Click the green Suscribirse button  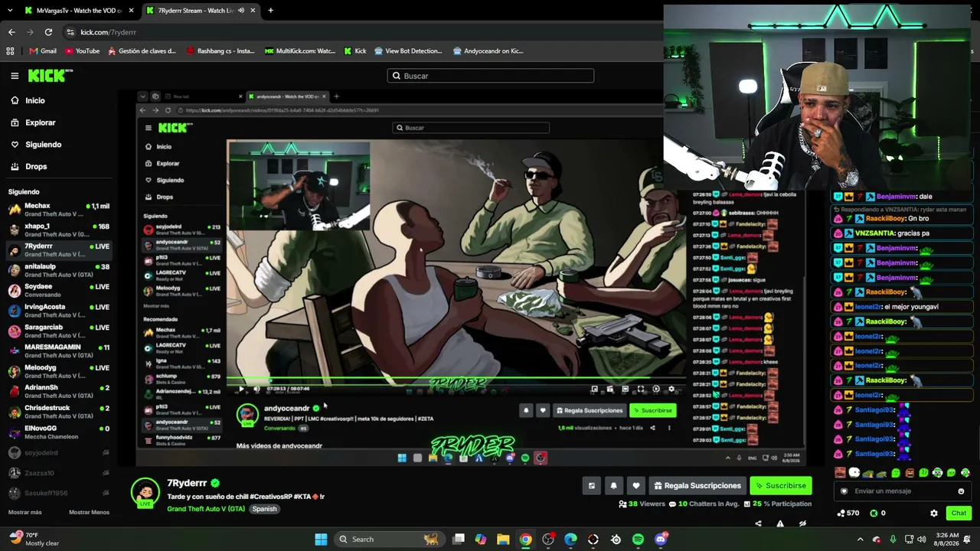781,486
